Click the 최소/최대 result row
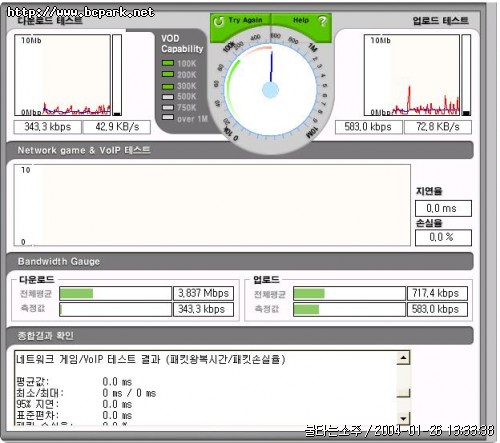 click(x=86, y=393)
